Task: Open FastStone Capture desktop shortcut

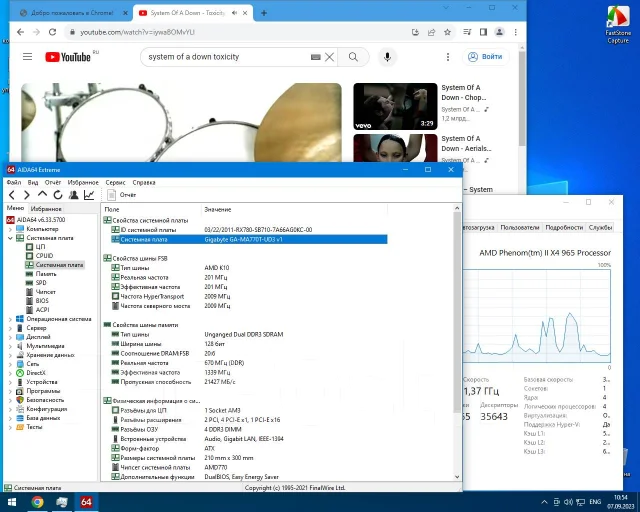Action: (618, 24)
